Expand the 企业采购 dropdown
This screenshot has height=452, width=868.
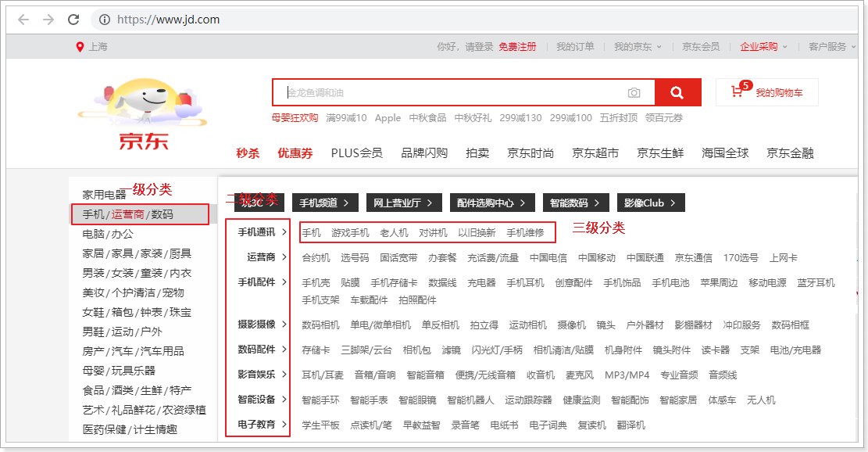763,47
